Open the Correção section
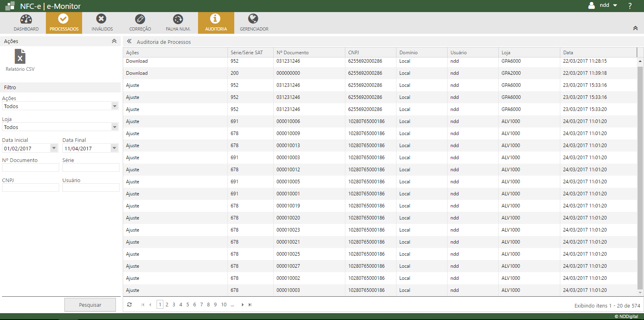 tap(140, 23)
